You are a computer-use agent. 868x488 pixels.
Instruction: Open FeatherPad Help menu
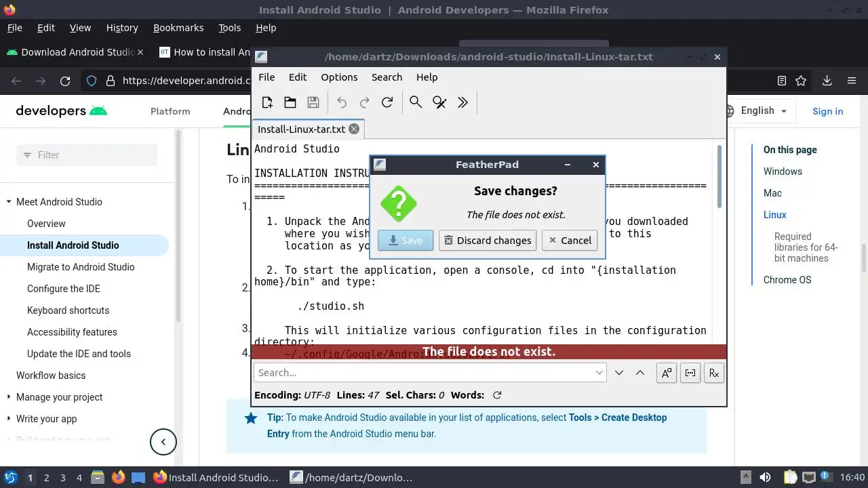(x=427, y=77)
